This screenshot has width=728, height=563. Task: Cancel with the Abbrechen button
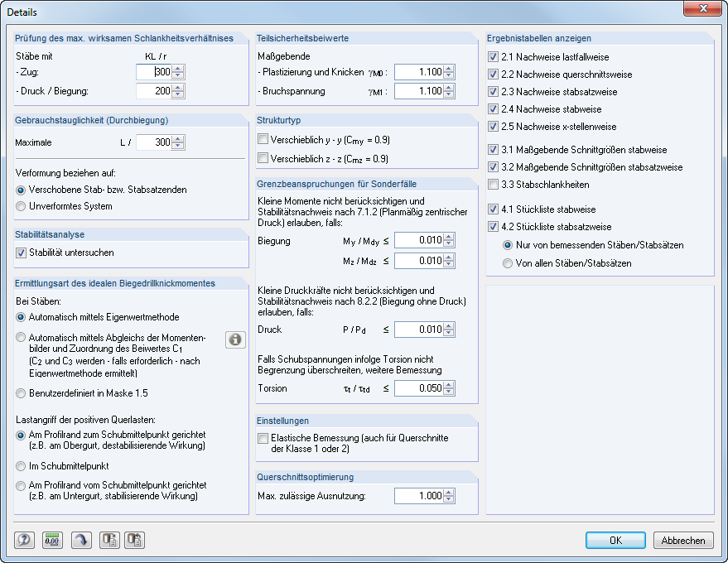[683, 541]
